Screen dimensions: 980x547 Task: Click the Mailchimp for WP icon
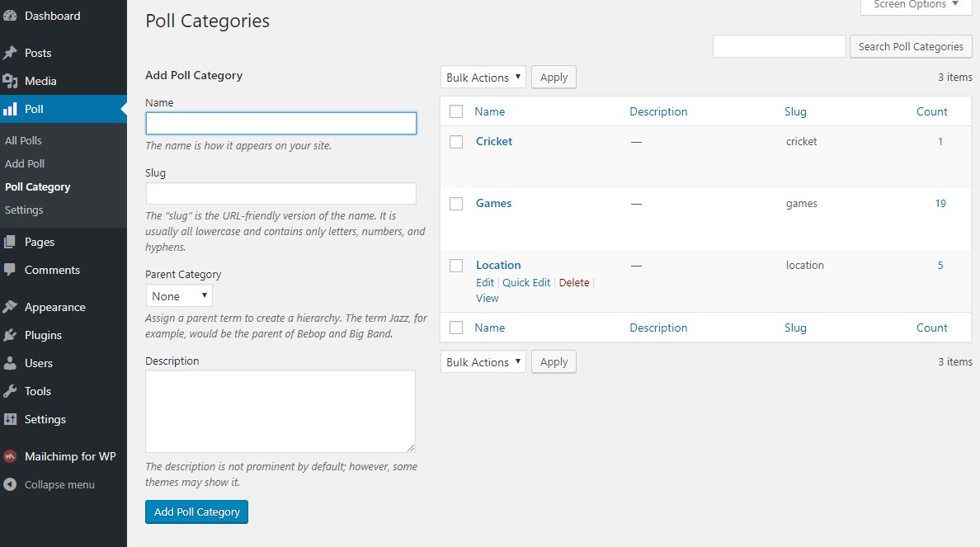click(10, 456)
